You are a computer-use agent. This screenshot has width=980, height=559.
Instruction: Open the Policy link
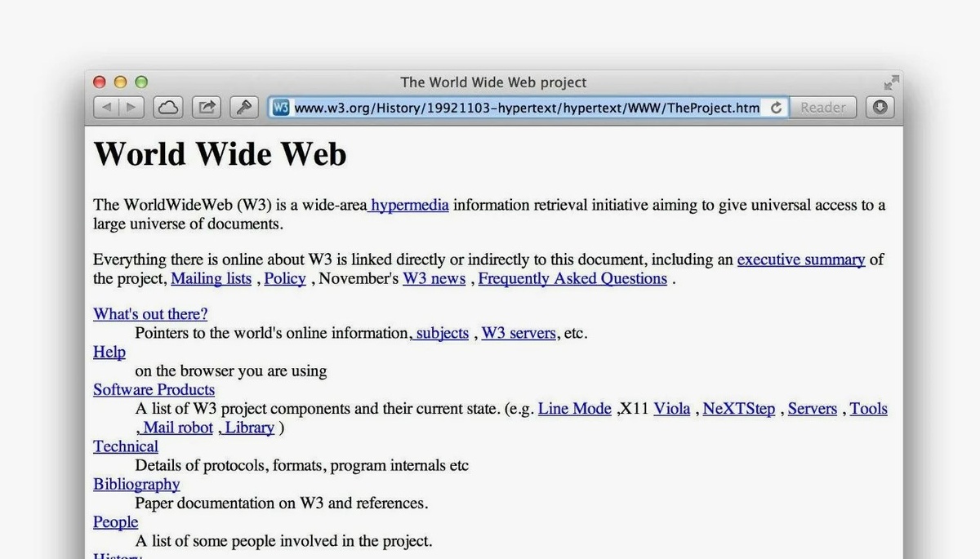[285, 278]
